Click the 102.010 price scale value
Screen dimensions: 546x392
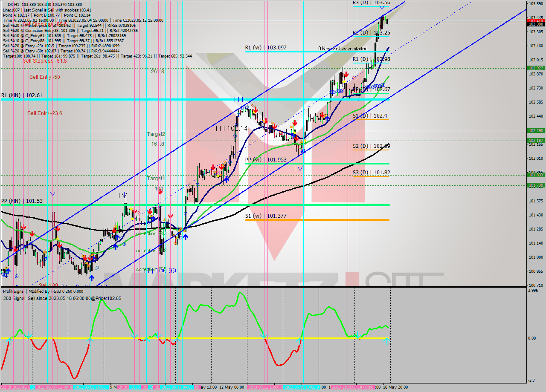click(536, 159)
